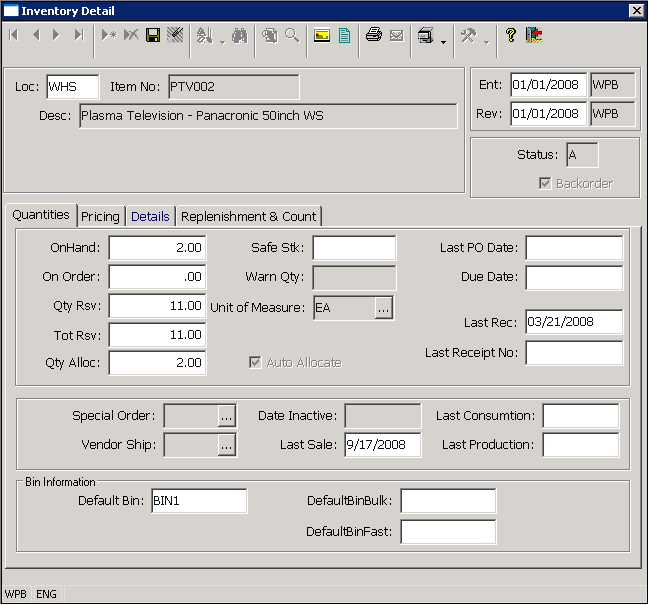Image resolution: width=649 pixels, height=605 pixels.
Task: Toggle the Backorder checkbox
Action: click(x=545, y=183)
